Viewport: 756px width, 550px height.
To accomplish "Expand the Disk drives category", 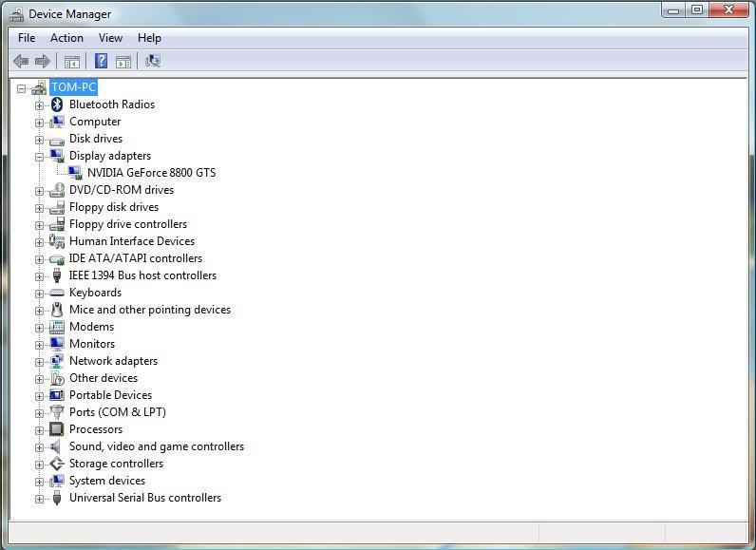I will click(39, 139).
